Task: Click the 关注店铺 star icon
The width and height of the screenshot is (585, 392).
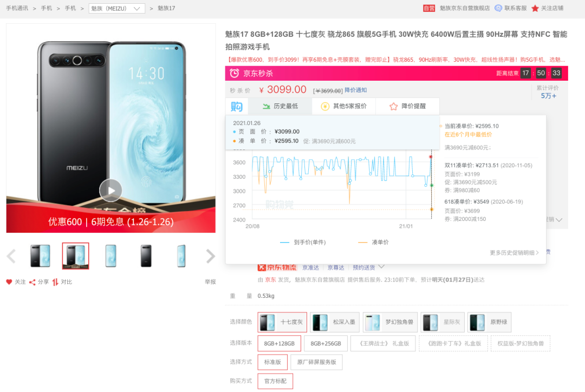Action: click(x=535, y=8)
